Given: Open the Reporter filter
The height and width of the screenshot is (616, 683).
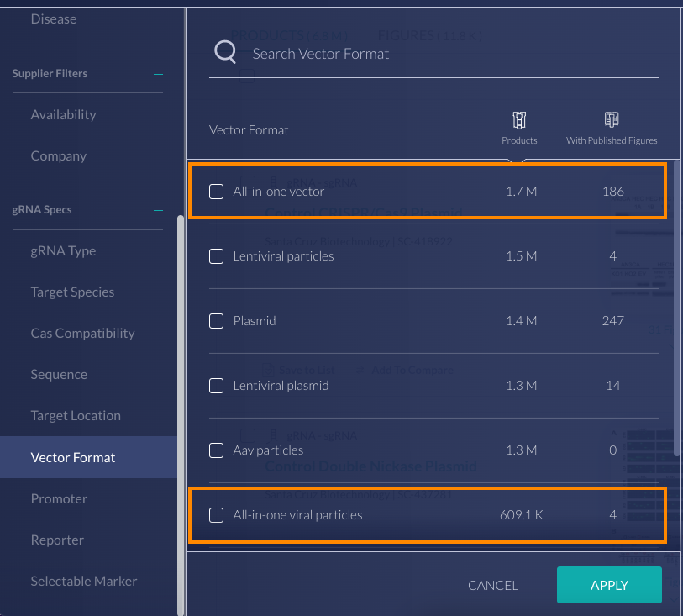Looking at the screenshot, I should (x=57, y=540).
